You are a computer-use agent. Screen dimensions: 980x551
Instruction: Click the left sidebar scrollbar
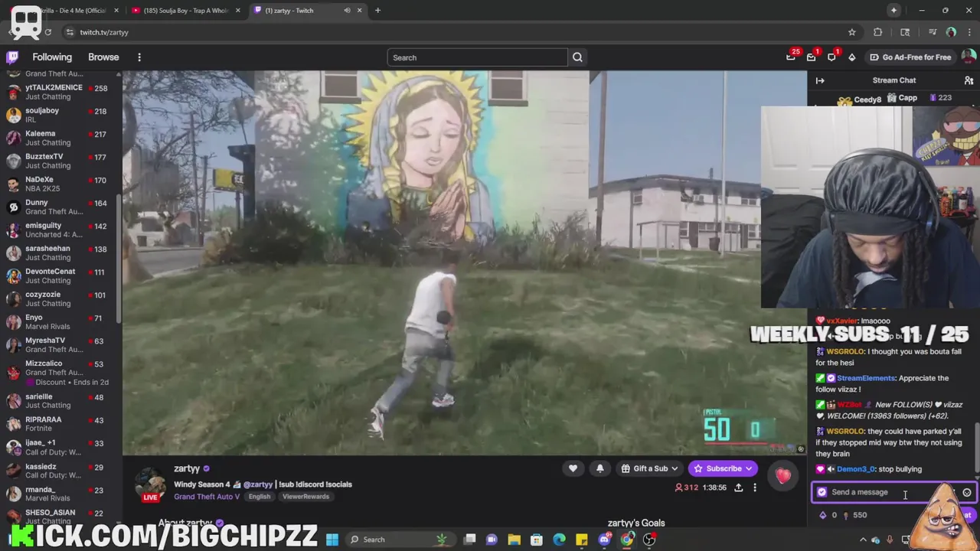click(x=119, y=259)
